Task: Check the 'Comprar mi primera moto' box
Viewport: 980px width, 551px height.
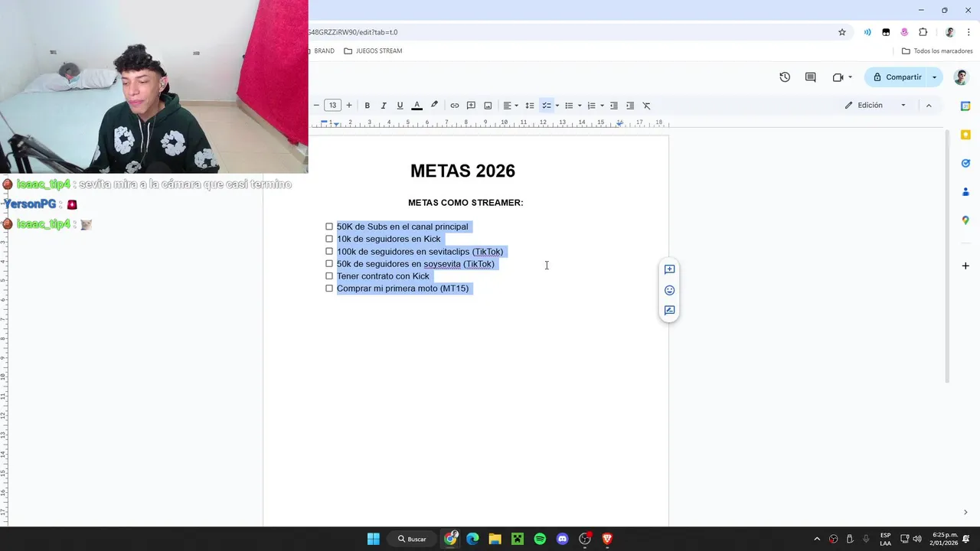Action: click(x=329, y=289)
